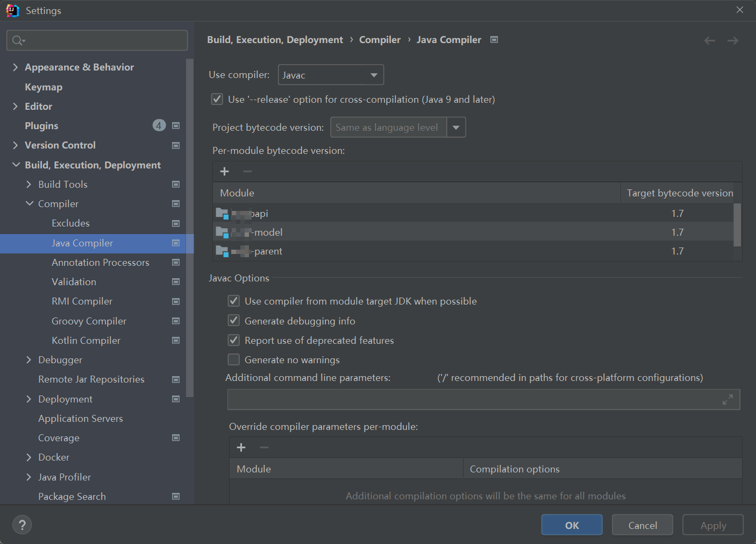Open the Plugins settings page
This screenshot has height=544, width=756.
[41, 126]
